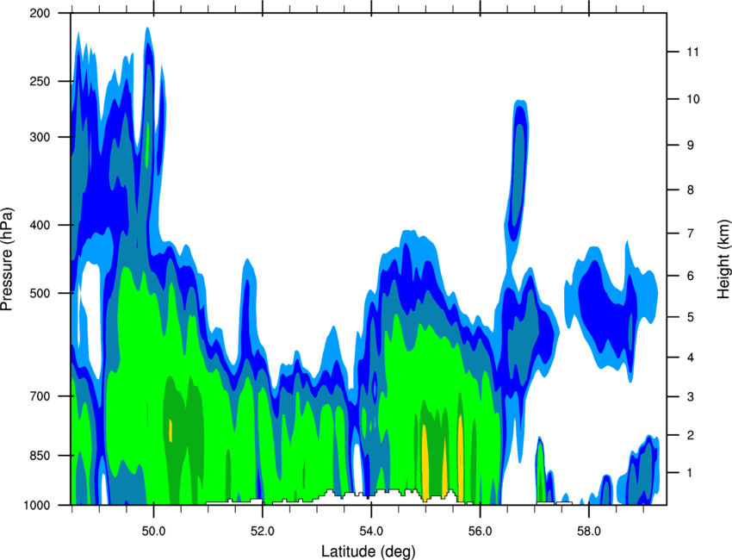
Task: Click the 200 pressure axis label
Action: (40, 13)
